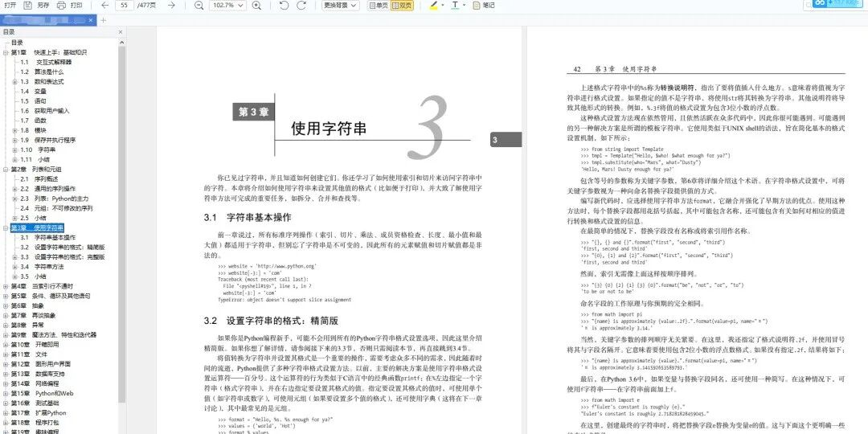Expand section 1.8 模块
Screen dimensions: 868x434
15,131
